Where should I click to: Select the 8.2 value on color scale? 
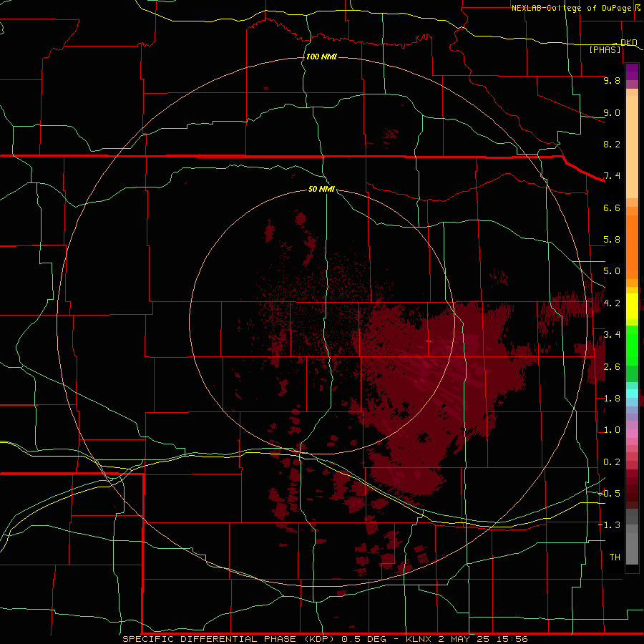click(612, 144)
